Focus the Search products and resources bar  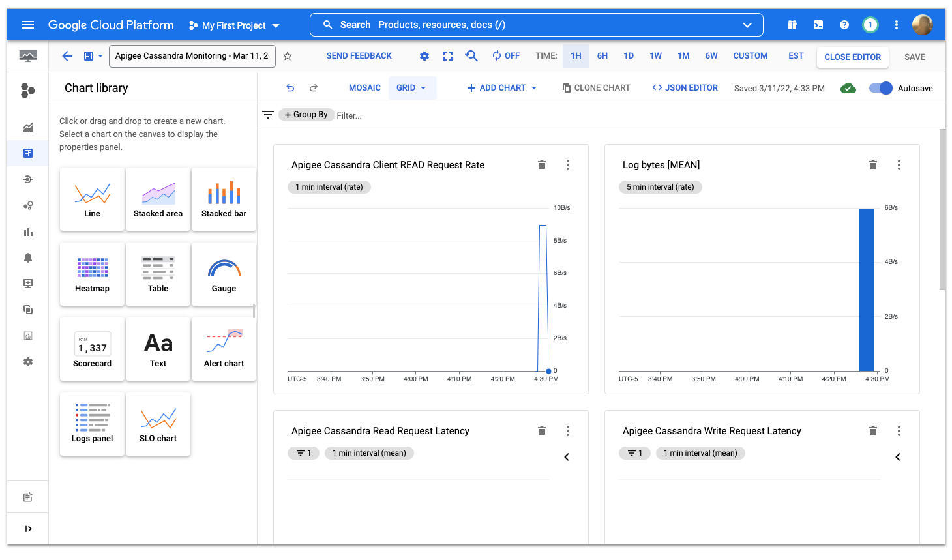coord(536,25)
